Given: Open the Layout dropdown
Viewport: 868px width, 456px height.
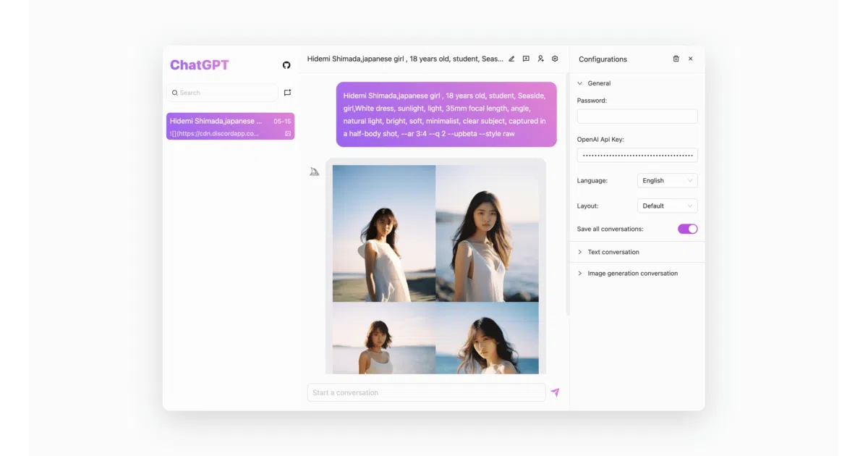Looking at the screenshot, I should pyautogui.click(x=668, y=206).
